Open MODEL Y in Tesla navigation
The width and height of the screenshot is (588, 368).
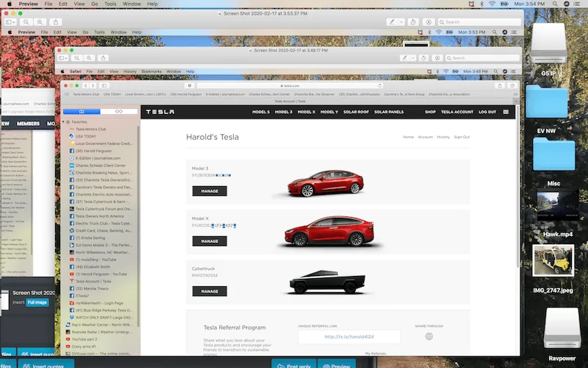click(329, 112)
